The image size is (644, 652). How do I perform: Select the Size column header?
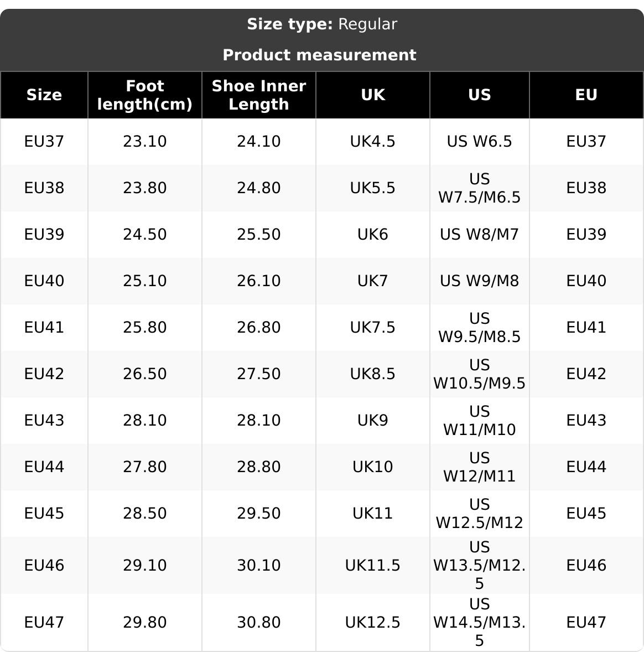(44, 95)
